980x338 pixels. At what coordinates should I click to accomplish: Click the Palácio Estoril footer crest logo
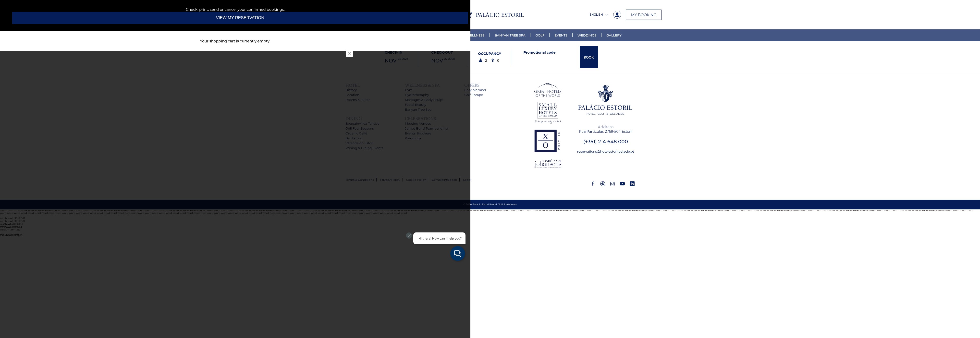point(605,100)
